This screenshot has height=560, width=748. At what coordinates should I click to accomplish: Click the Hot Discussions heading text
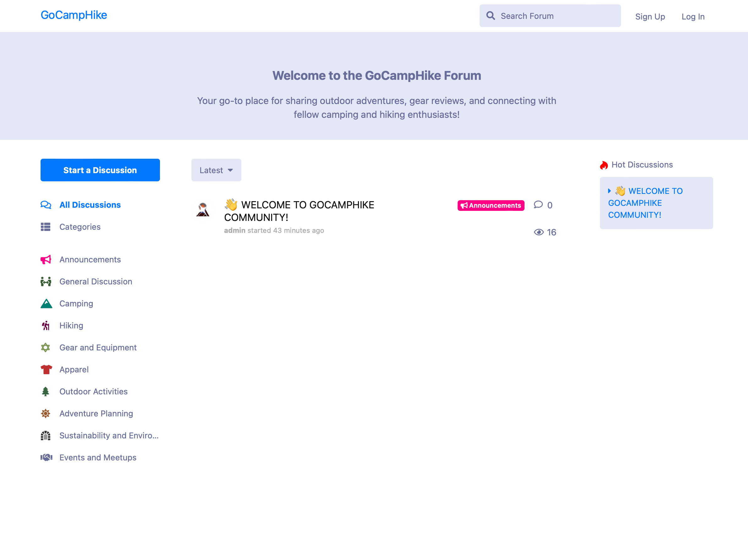click(642, 165)
